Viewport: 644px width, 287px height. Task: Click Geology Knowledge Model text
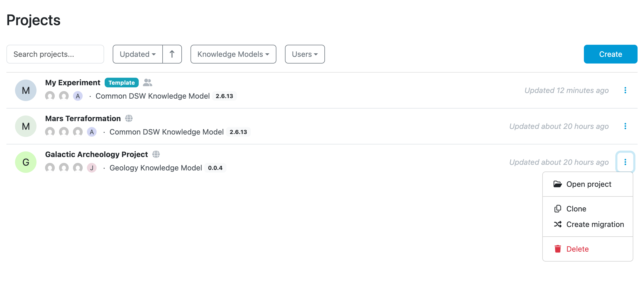pos(156,168)
